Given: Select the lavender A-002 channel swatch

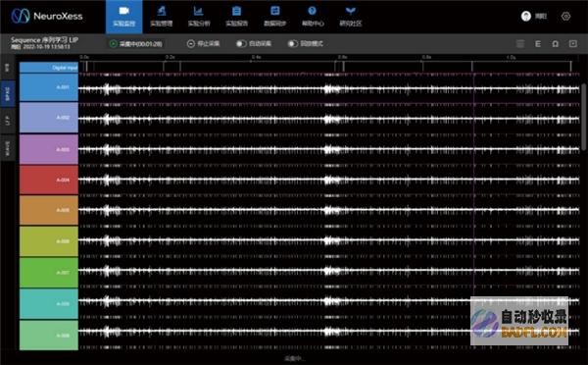Looking at the screenshot, I should click(49, 118).
